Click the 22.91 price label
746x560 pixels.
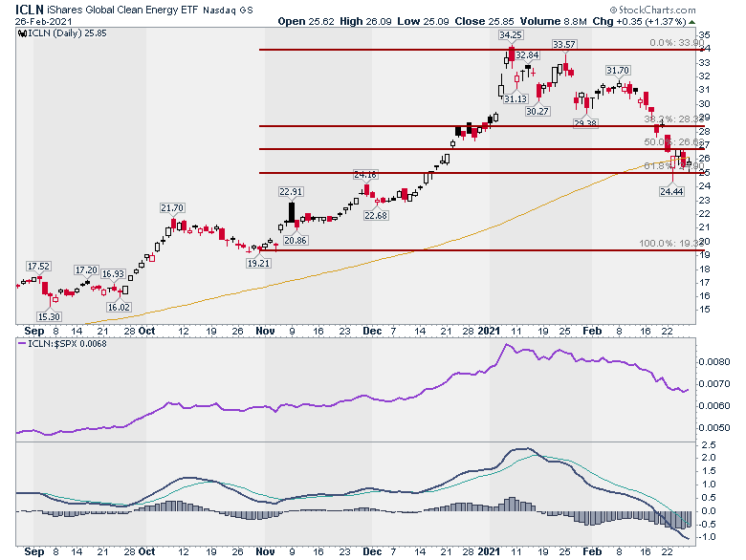pos(291,191)
